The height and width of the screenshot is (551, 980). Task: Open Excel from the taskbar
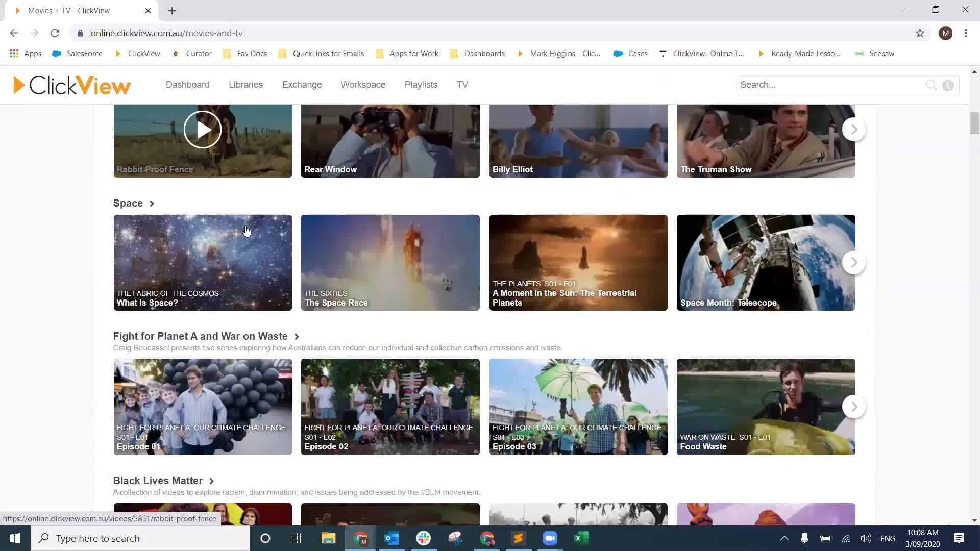click(581, 538)
